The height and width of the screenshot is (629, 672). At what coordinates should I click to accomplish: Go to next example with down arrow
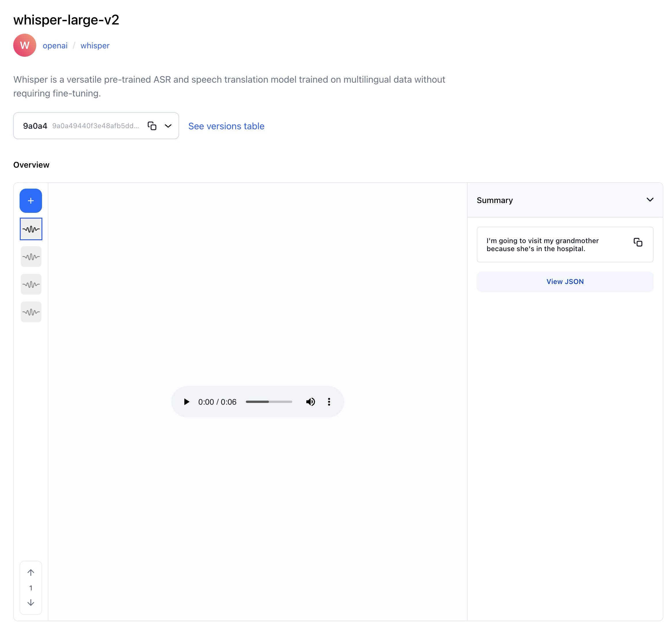point(31,603)
